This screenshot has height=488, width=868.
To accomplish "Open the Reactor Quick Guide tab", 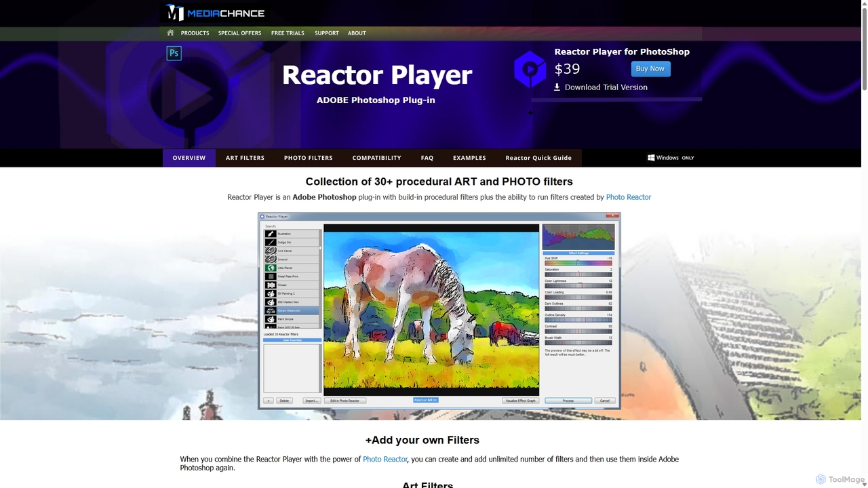I will coord(538,158).
